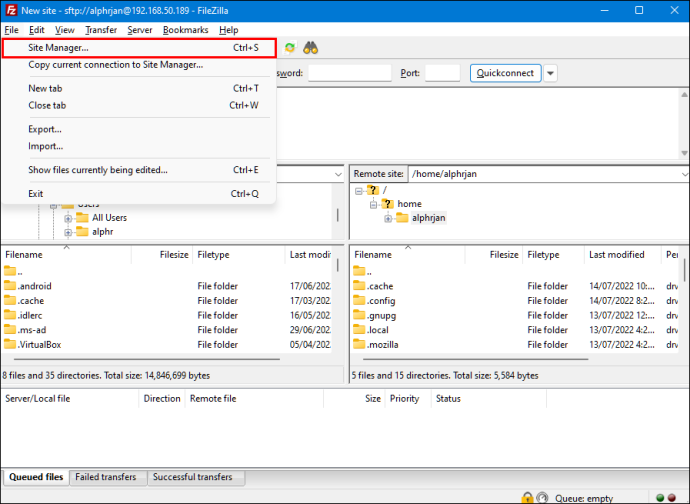Choose Show files currently being edited
The width and height of the screenshot is (690, 504).
[139, 170]
